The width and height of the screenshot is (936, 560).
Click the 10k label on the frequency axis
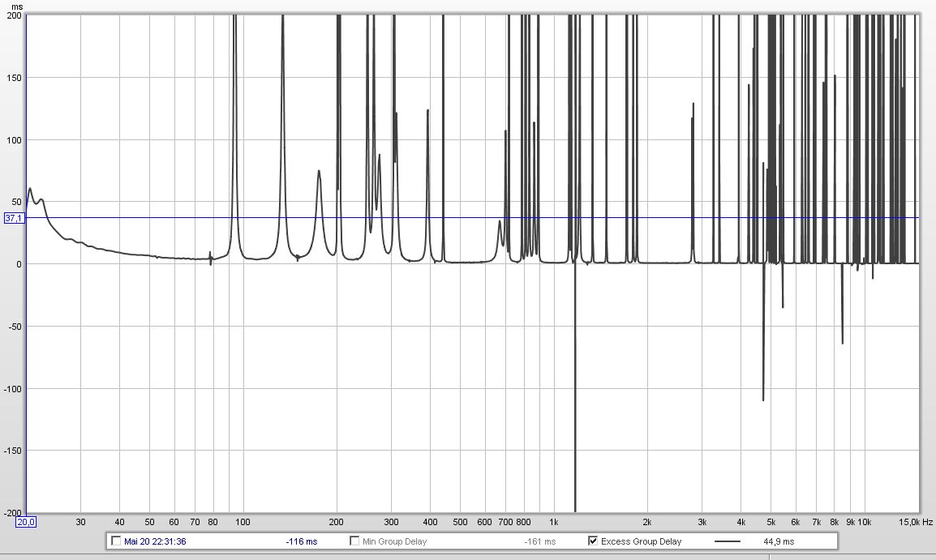[865, 522]
